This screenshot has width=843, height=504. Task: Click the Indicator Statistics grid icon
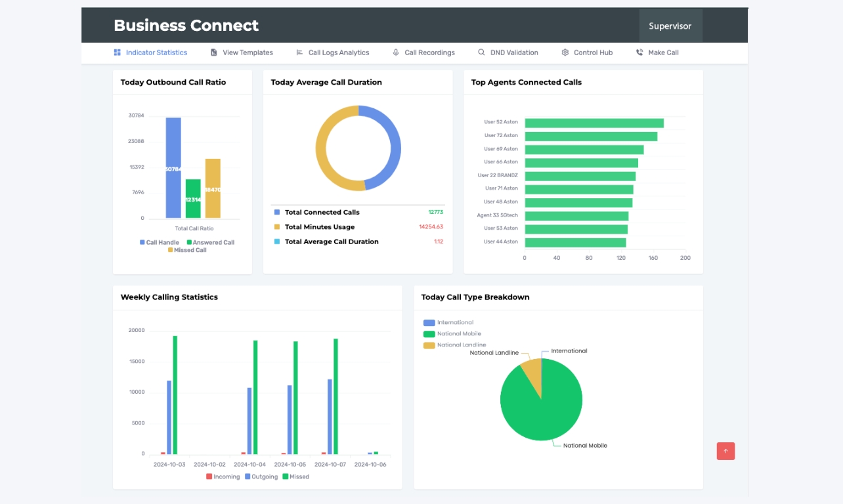(117, 52)
